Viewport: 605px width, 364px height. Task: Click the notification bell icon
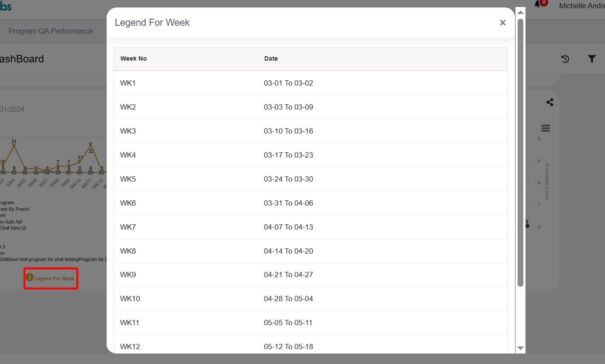pyautogui.click(x=538, y=4)
